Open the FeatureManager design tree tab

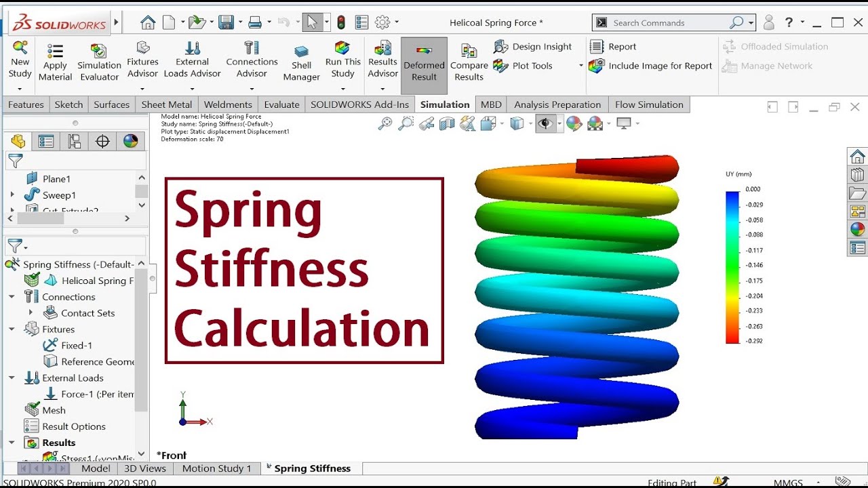(x=18, y=141)
